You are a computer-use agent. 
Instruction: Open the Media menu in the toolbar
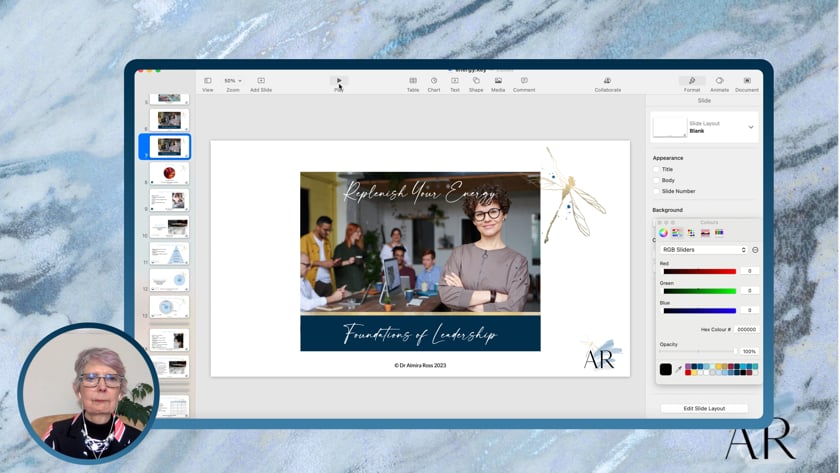pyautogui.click(x=498, y=80)
